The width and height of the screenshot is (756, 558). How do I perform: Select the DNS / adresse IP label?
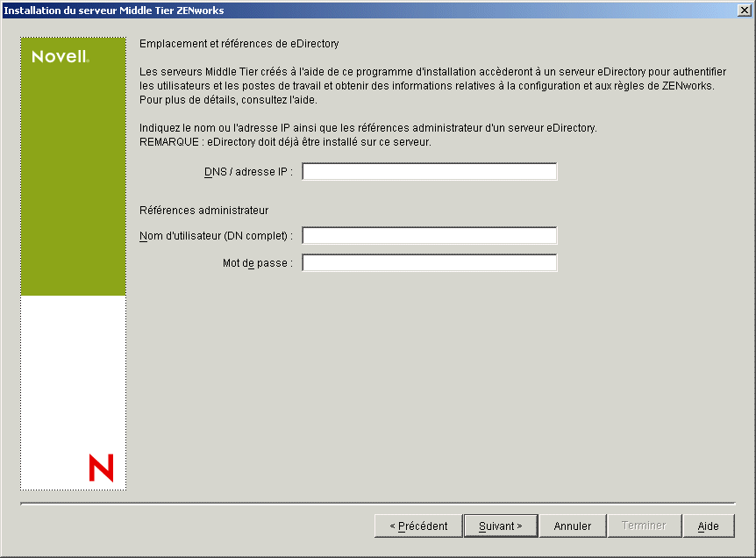(248, 172)
